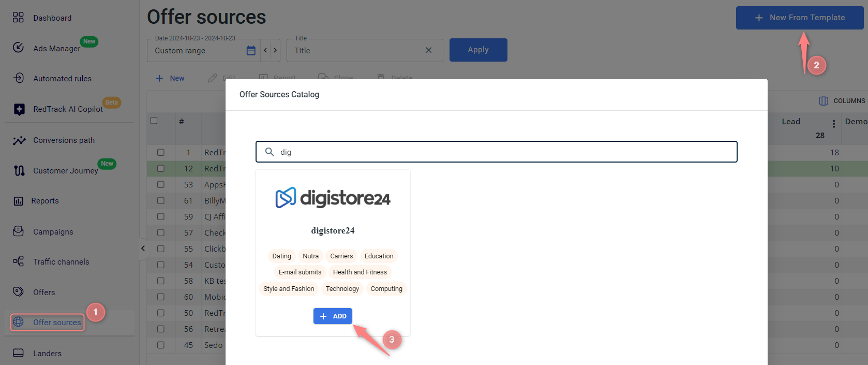Check the checkbox for row 61

(x=161, y=201)
